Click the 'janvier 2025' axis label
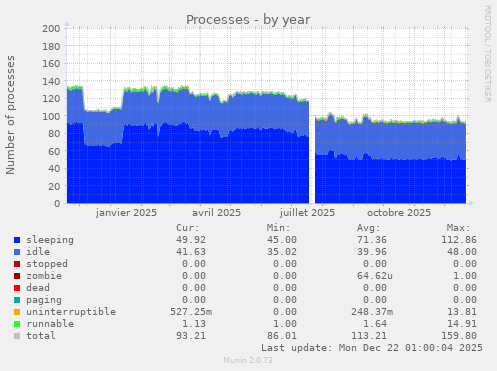The width and height of the screenshot is (497, 371). pos(126,213)
